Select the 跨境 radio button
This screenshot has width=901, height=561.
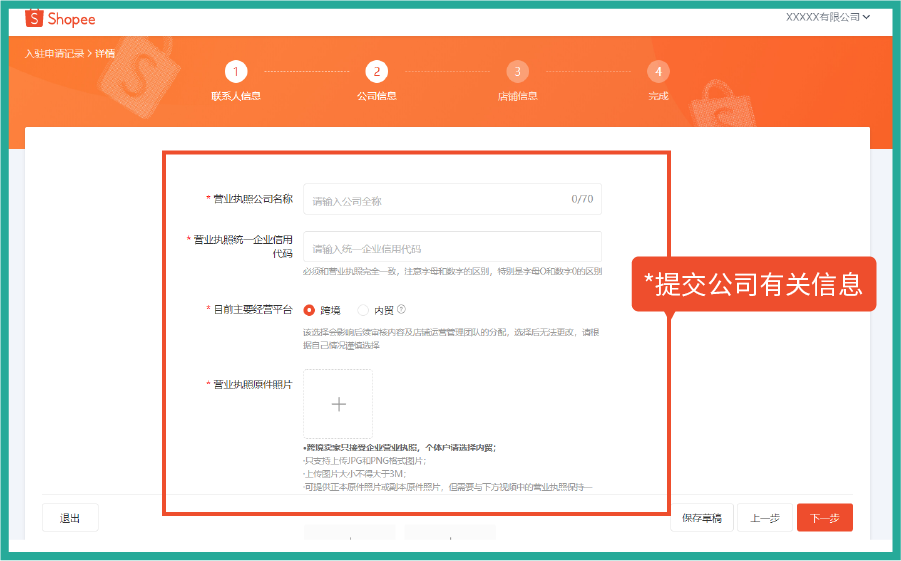(x=309, y=310)
